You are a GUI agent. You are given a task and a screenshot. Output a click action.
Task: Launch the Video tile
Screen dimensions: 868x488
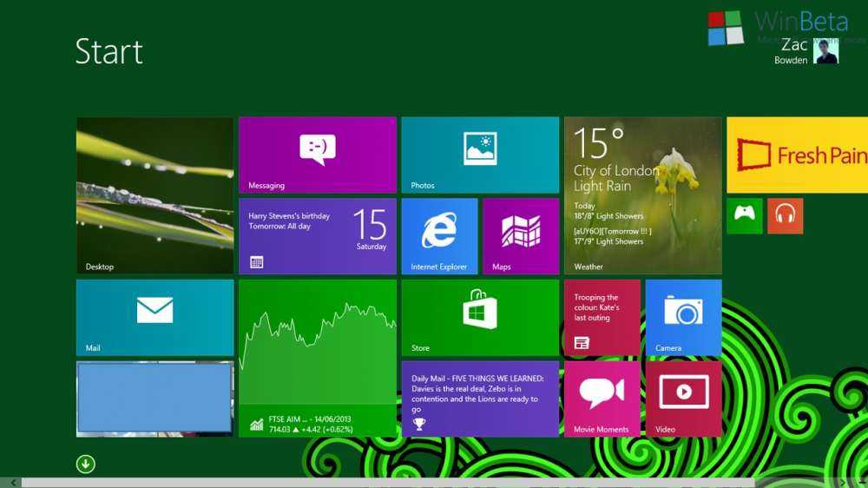[684, 399]
